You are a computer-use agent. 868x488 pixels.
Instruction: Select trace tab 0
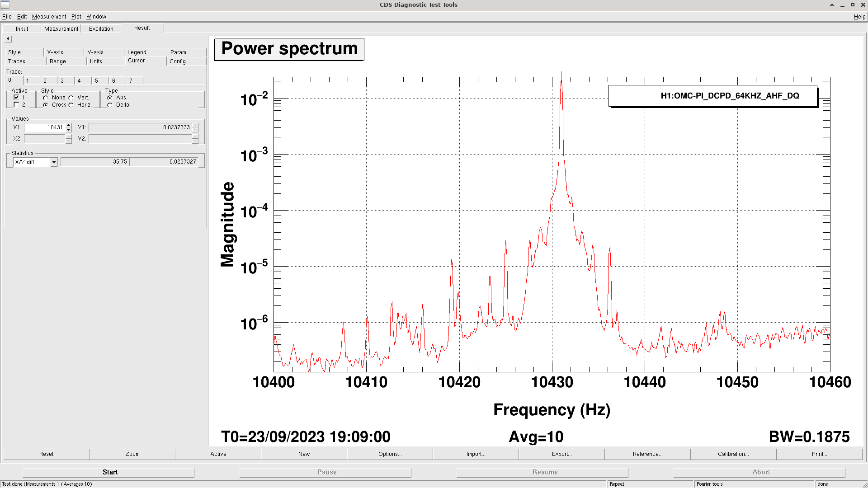(x=14, y=80)
